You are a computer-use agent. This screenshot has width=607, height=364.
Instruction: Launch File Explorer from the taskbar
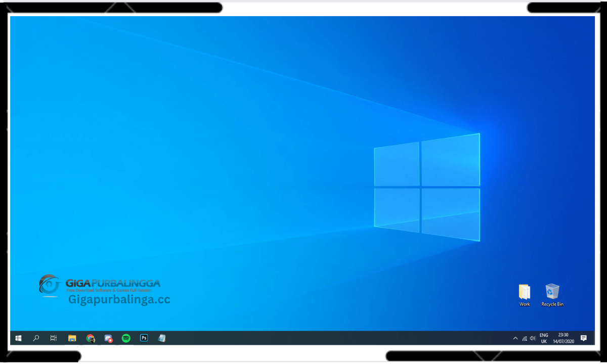point(72,338)
